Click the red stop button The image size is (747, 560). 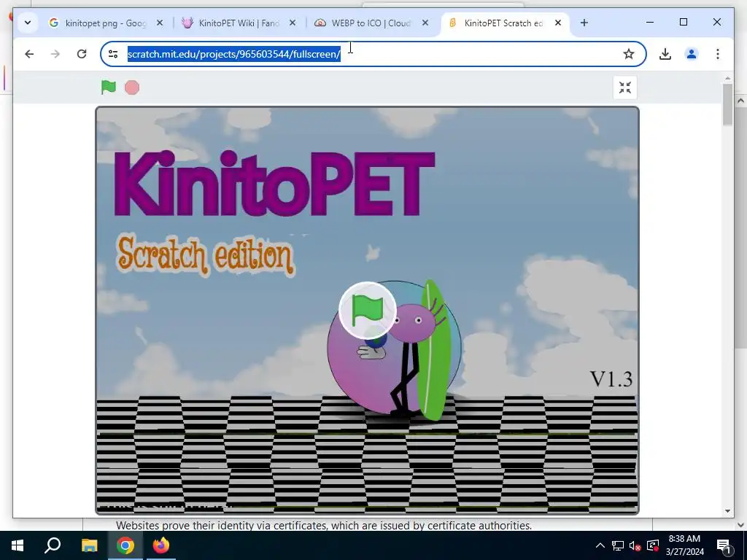(x=132, y=87)
